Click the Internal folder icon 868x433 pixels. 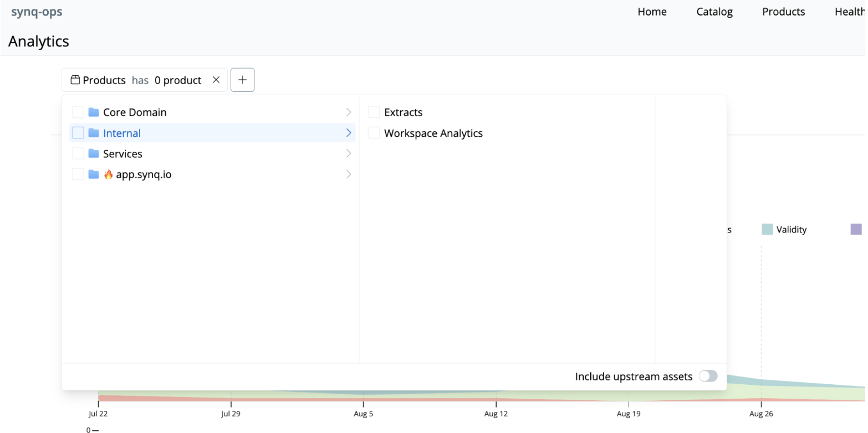[x=93, y=133]
